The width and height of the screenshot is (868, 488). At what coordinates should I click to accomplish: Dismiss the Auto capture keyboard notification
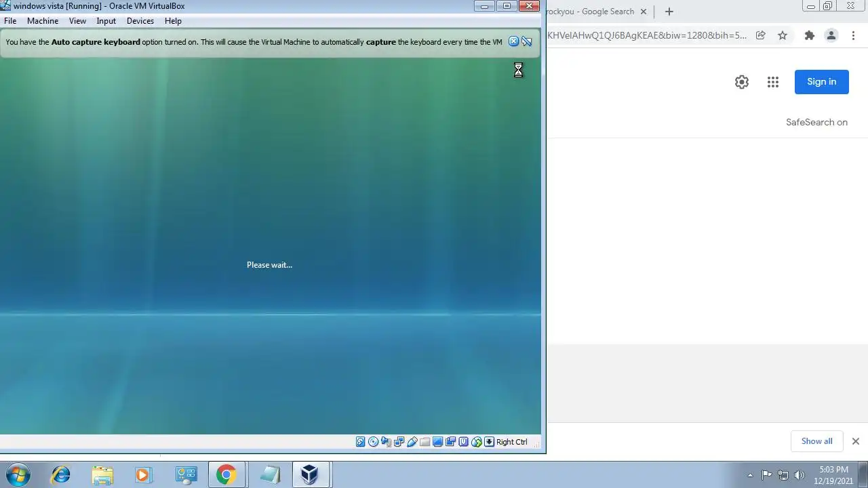tap(513, 41)
